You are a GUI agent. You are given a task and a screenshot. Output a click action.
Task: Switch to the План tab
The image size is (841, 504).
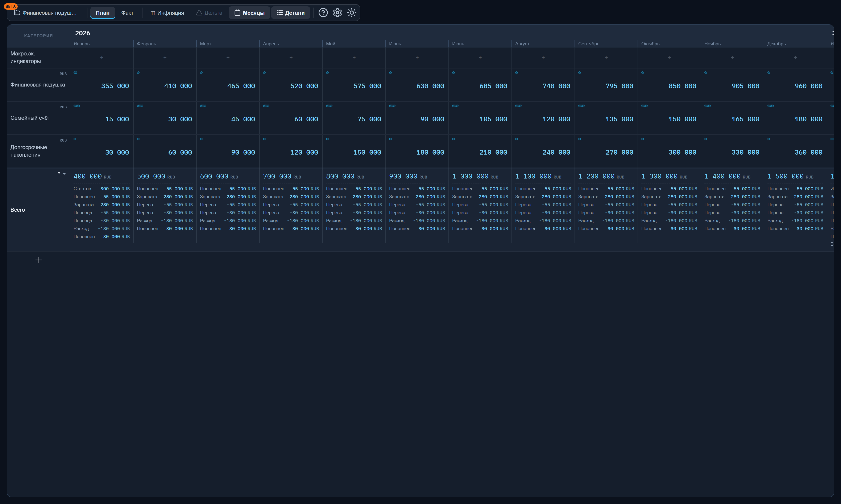click(x=103, y=13)
